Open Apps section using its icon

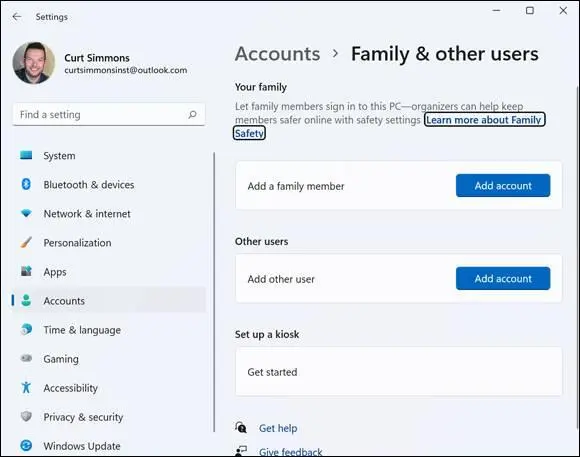(26, 271)
